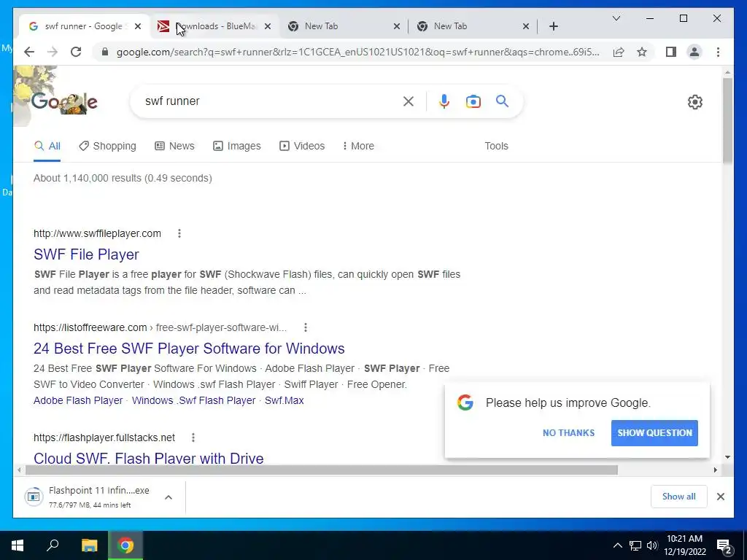Viewport: 747px width, 560px height.
Task: Select the Videos results filter
Action: 302,146
